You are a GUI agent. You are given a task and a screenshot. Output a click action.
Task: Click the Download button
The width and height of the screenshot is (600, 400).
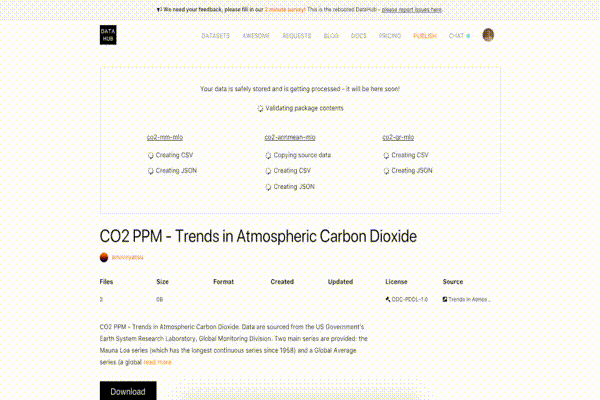click(128, 391)
